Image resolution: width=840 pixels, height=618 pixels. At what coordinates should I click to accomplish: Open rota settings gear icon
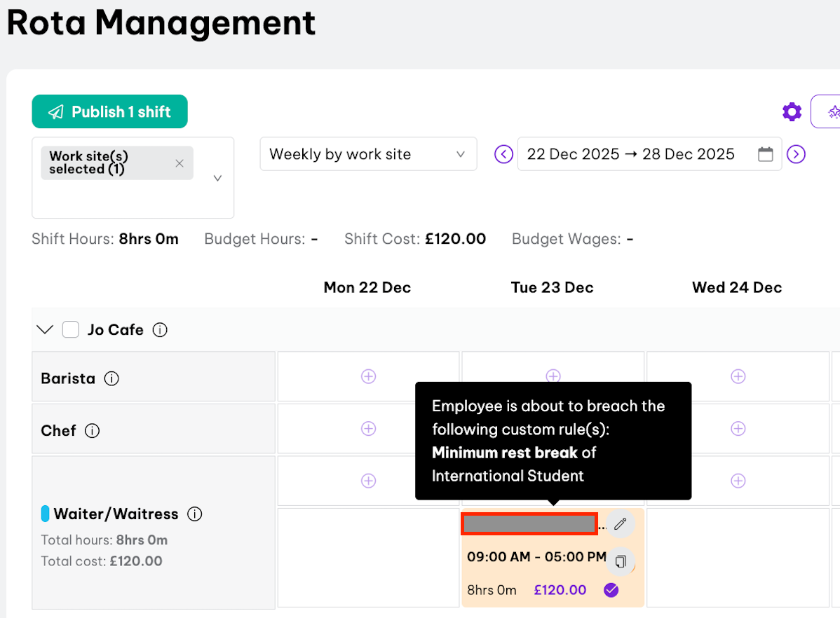[x=792, y=111]
